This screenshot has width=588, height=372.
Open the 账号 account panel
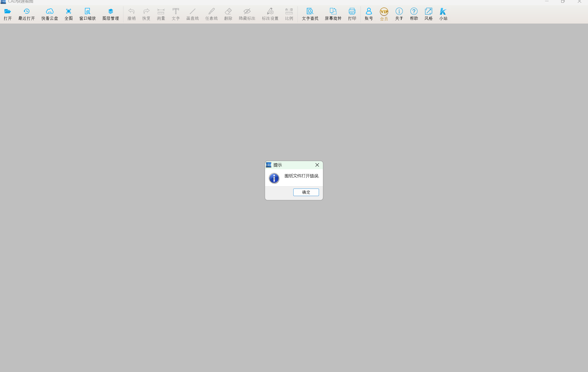(368, 11)
